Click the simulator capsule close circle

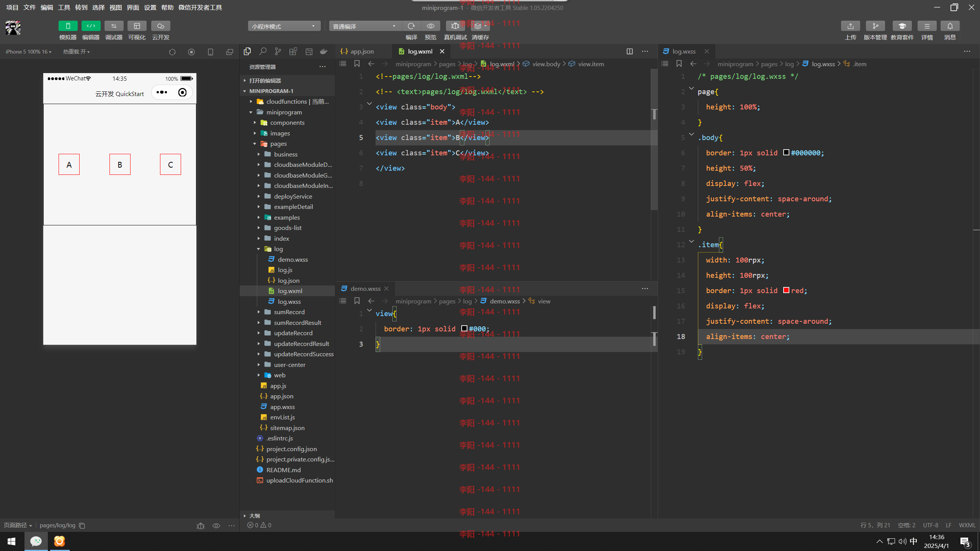pyautogui.click(x=182, y=92)
